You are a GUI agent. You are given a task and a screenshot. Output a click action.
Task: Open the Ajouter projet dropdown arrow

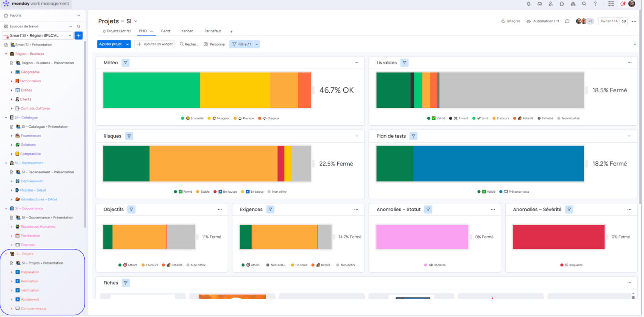pyautogui.click(x=127, y=44)
